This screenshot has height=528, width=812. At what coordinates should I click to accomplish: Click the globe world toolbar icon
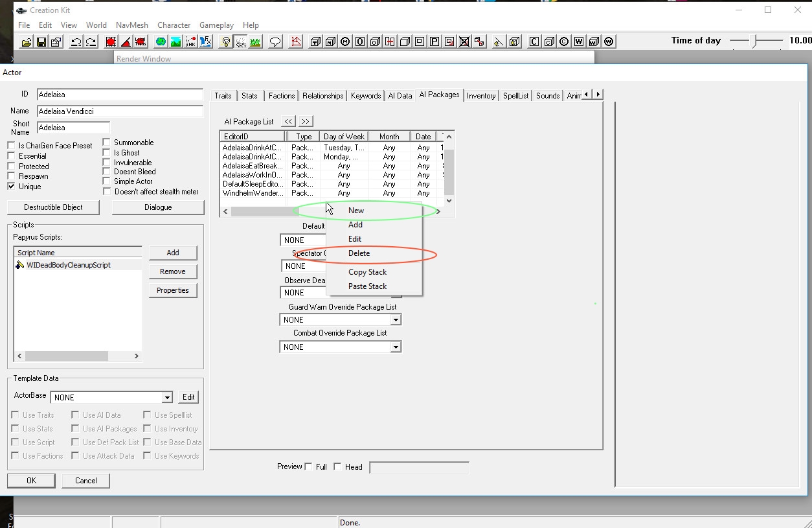(160, 42)
